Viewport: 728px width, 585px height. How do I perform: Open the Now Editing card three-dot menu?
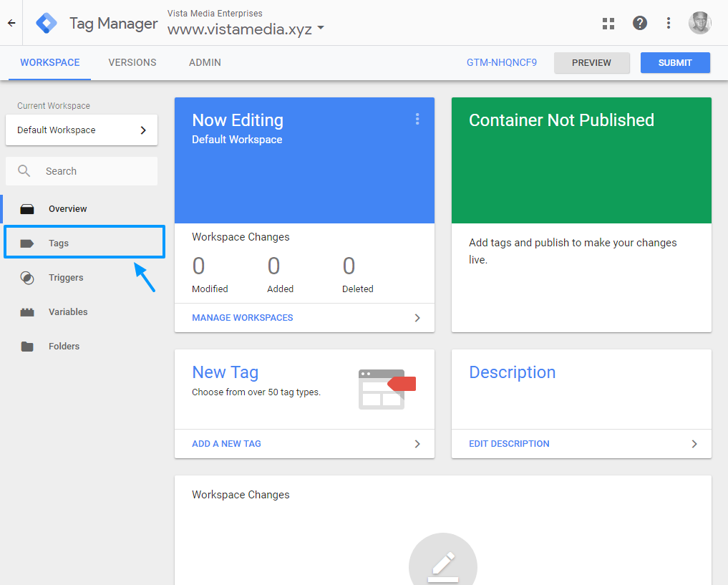[417, 120]
